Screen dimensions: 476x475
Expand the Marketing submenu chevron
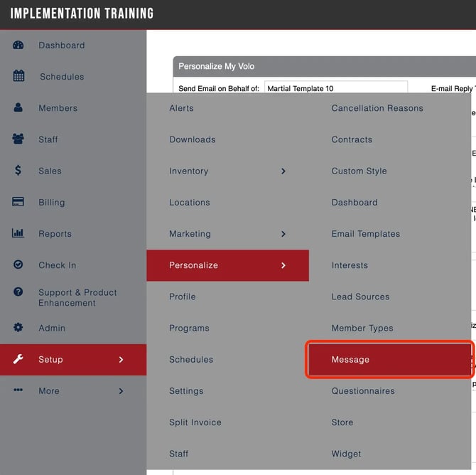pyautogui.click(x=283, y=234)
